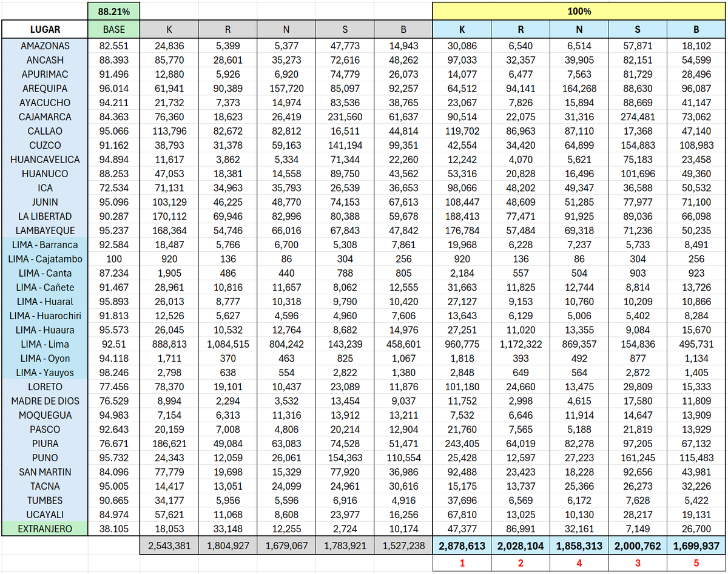Select the LORETO row label

pyautogui.click(x=45, y=387)
